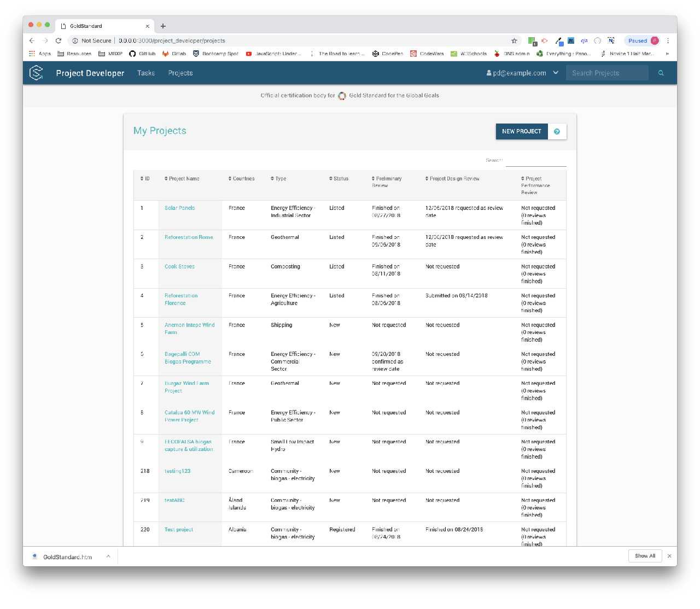The height and width of the screenshot is (609, 700).
Task: Show more bookmarks with overflow chevron
Action: [667, 54]
